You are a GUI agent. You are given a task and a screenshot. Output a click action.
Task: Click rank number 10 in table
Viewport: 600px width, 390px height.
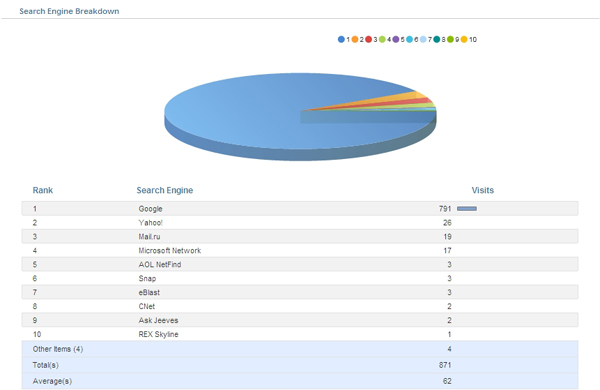pyautogui.click(x=37, y=335)
